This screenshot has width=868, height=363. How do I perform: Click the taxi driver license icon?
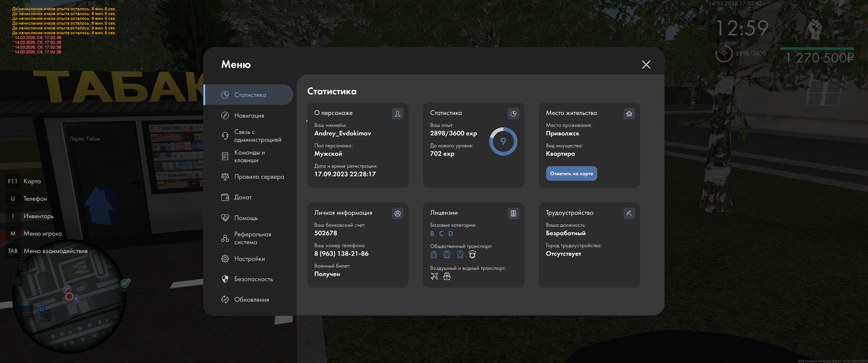472,255
